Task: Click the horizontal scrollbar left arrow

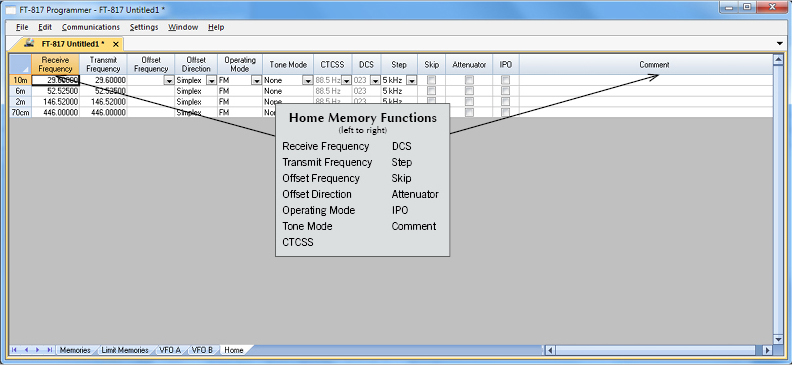Action: (x=551, y=350)
